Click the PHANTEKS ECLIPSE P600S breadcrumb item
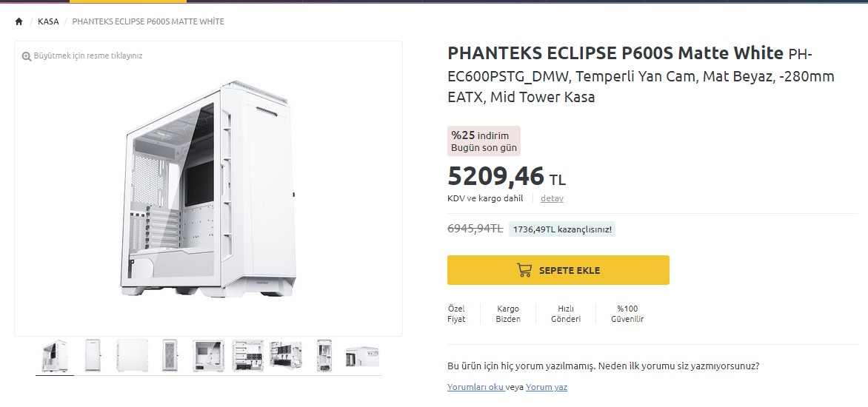The height and width of the screenshot is (407, 868). tap(148, 21)
